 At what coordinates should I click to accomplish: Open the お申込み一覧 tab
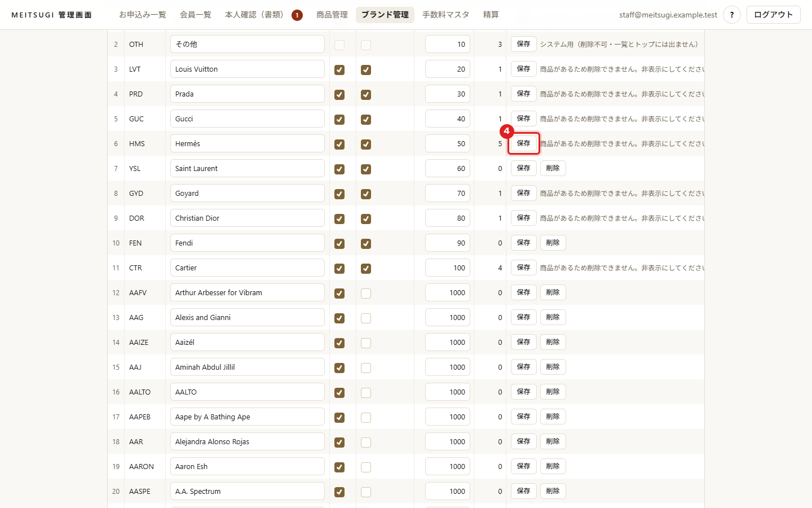coord(143,15)
